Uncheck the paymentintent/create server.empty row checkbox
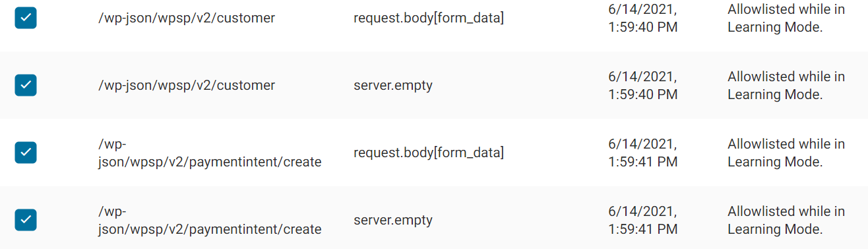The height and width of the screenshot is (249, 868). coord(26,220)
